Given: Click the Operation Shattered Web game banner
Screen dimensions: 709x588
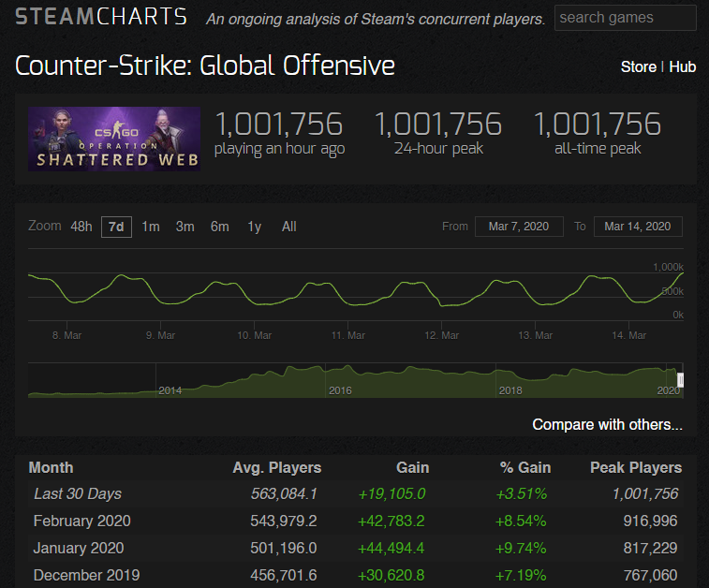Looking at the screenshot, I should click(x=114, y=139).
